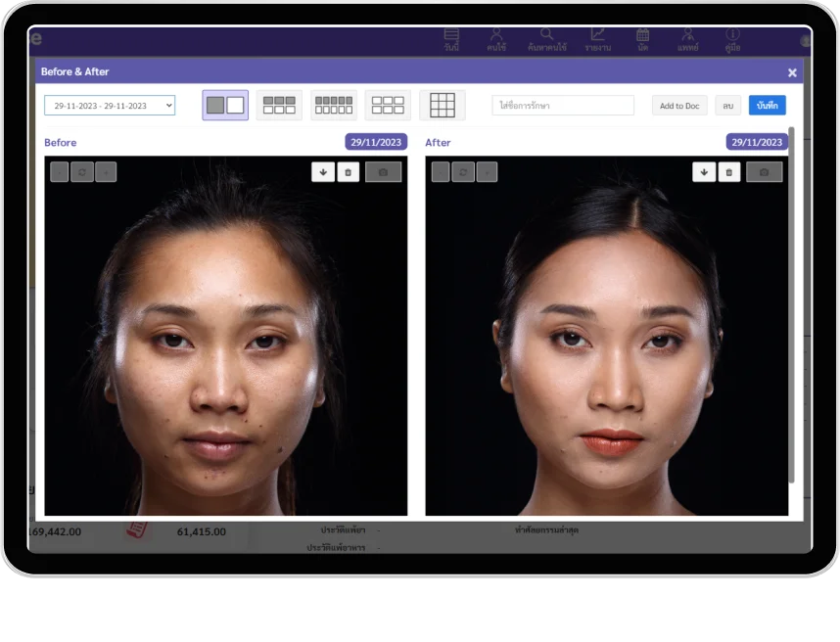Open the Before date 29/11/2023 badge

[376, 142]
